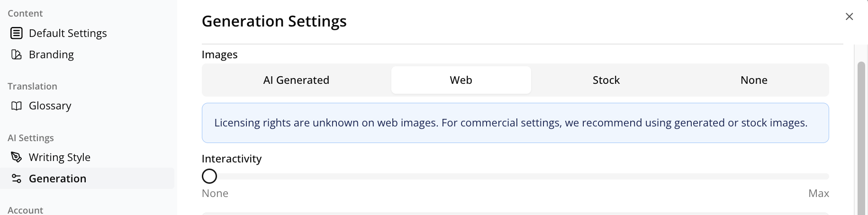The height and width of the screenshot is (215, 868).
Task: Click the vertical scrollbar on the right
Action: [x=861, y=137]
